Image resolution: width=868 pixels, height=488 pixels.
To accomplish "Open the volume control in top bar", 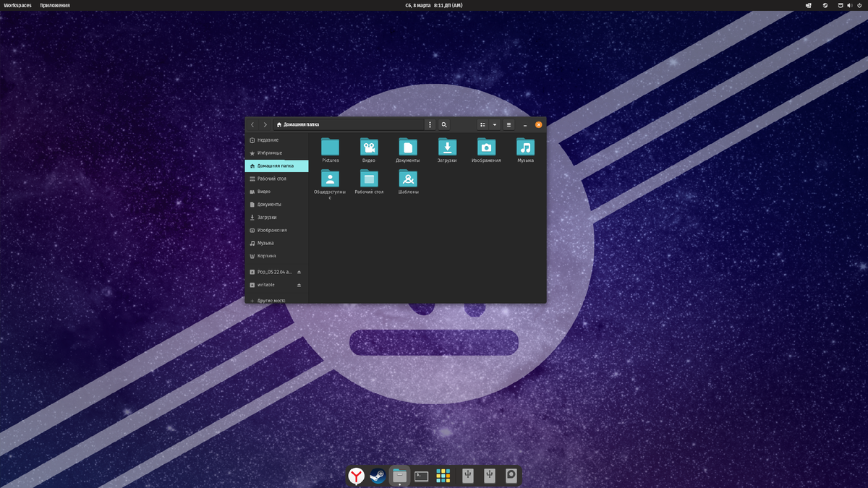I will (850, 5).
